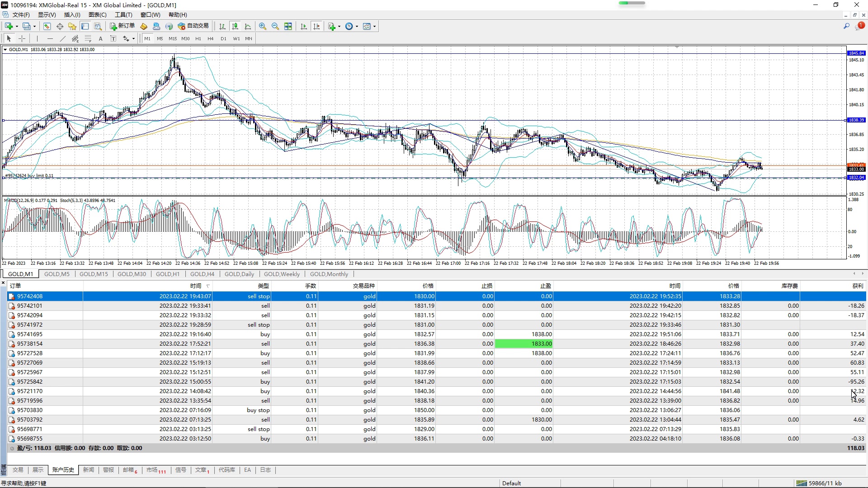This screenshot has height=488, width=868.
Task: Toggle chart shift icon in toolbar
Action: coord(316,26)
